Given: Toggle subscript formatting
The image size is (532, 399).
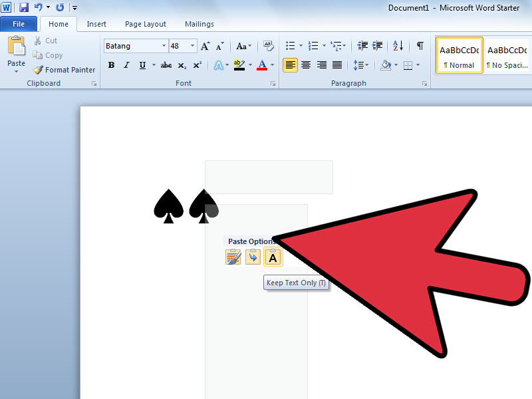Looking at the screenshot, I should point(182,65).
